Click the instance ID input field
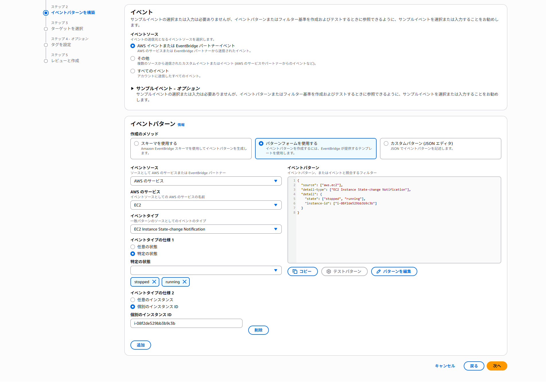 click(x=186, y=323)
